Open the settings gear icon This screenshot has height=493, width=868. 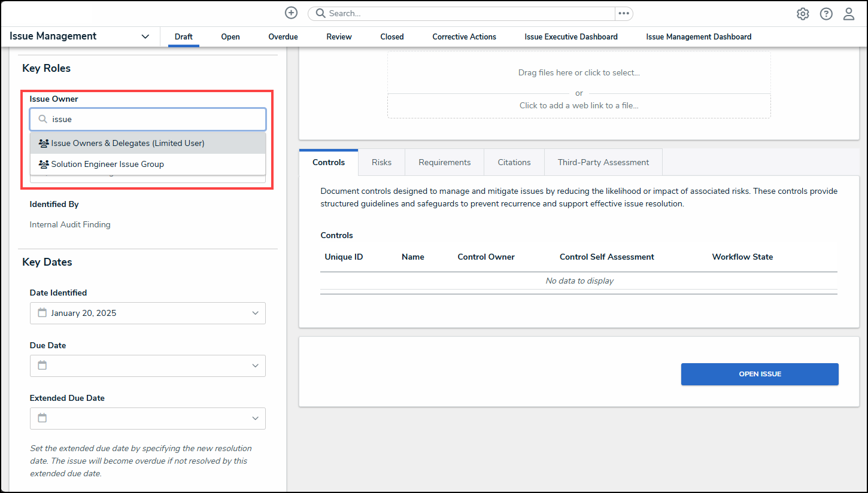[x=803, y=14]
